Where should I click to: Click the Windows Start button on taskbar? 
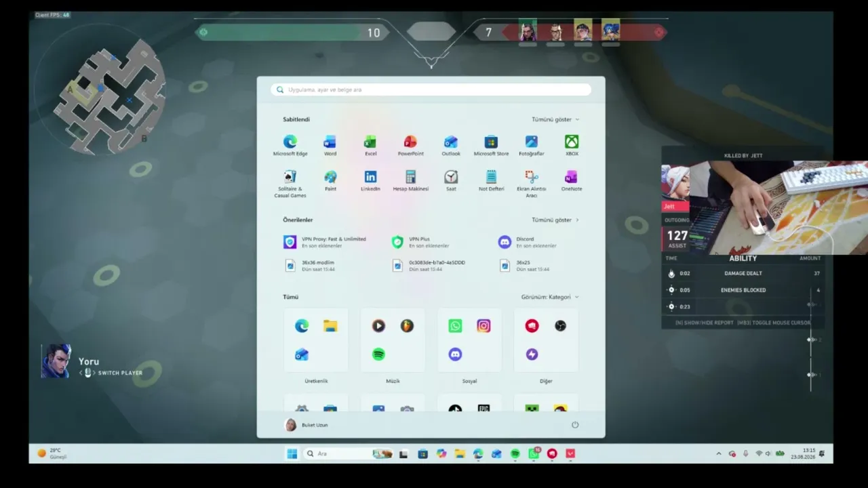click(x=292, y=453)
